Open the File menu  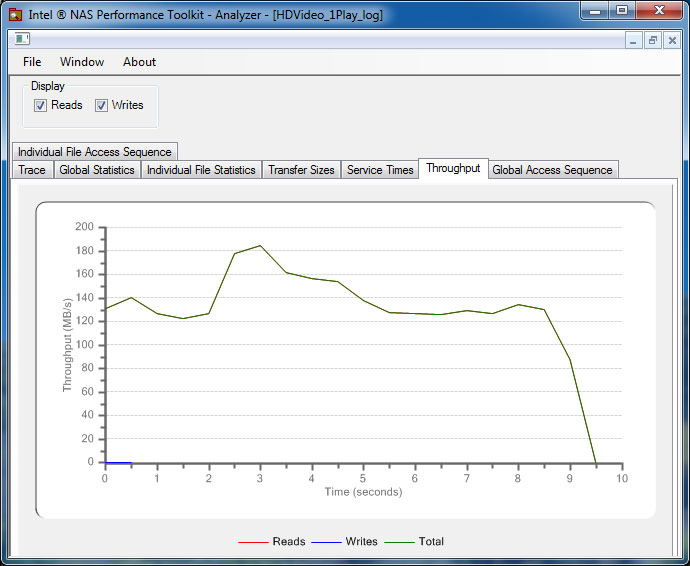click(32, 62)
